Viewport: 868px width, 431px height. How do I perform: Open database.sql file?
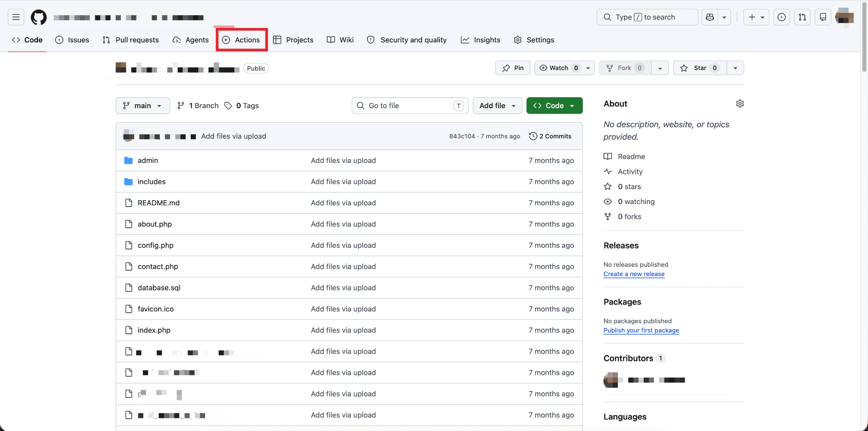tap(159, 288)
